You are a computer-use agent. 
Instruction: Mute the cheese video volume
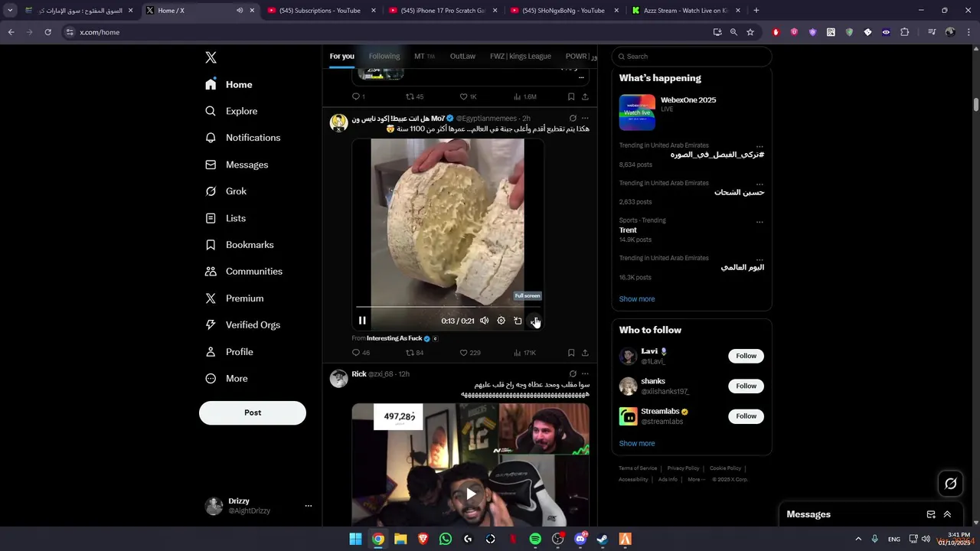484,321
